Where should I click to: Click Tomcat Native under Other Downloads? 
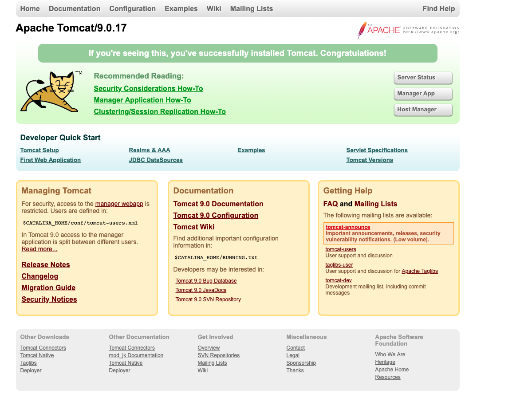click(x=37, y=355)
